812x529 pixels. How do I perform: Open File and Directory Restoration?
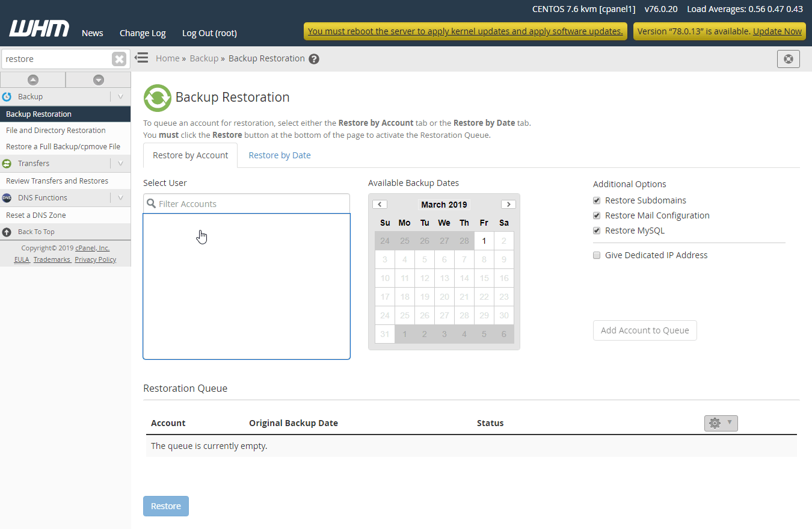[x=55, y=131]
